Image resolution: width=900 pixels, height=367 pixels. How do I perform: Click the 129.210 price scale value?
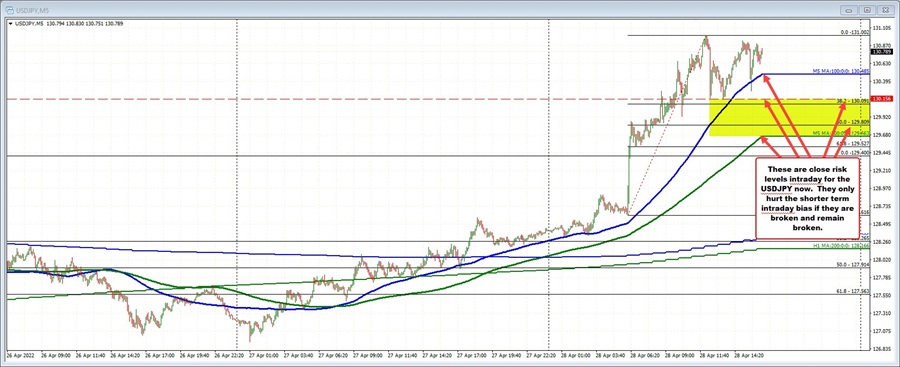(x=882, y=171)
